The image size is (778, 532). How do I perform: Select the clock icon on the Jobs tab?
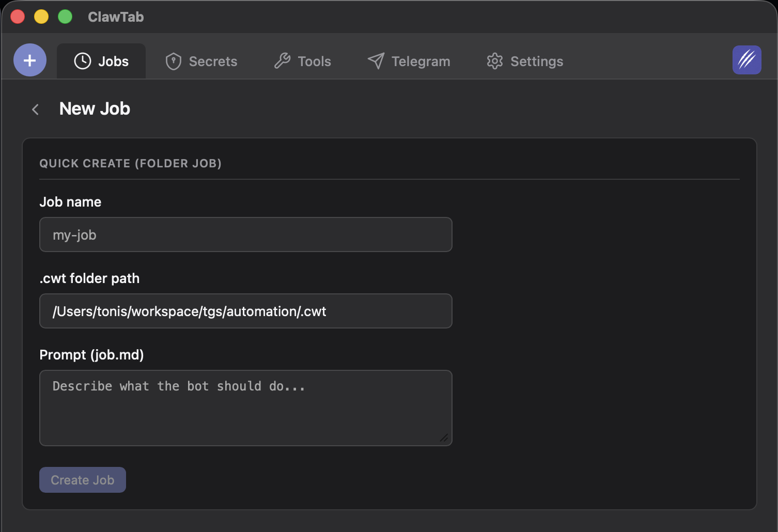click(83, 61)
